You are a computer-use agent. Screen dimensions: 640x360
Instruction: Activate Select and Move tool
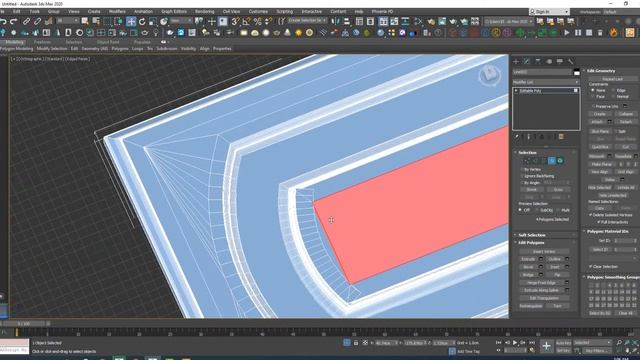point(131,21)
